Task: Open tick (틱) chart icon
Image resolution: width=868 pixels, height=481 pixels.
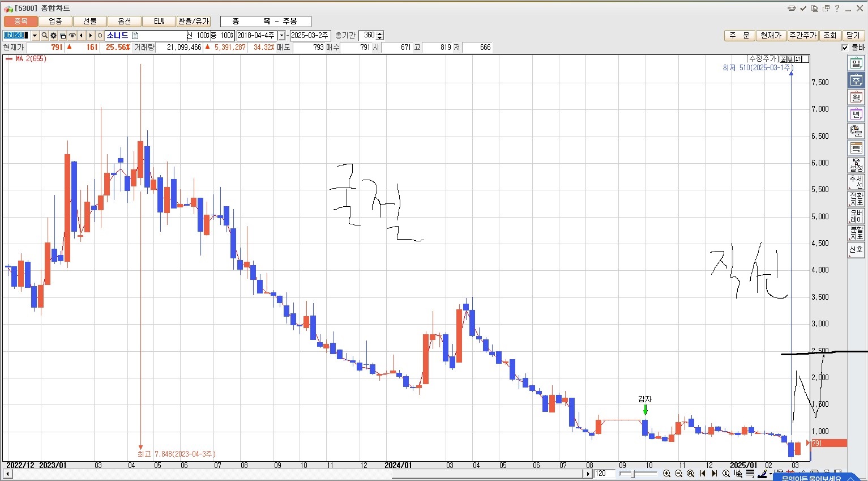Action: pos(856,148)
